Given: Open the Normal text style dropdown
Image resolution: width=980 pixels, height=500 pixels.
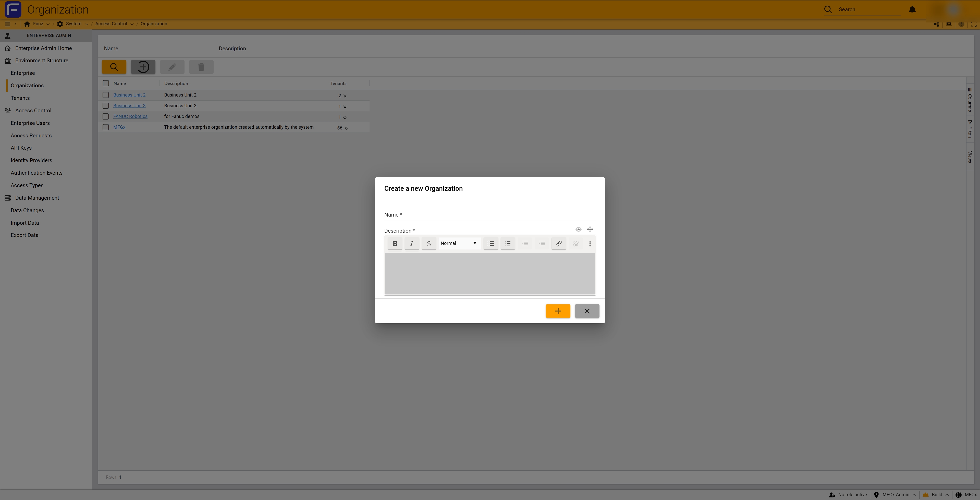Looking at the screenshot, I should click(459, 243).
